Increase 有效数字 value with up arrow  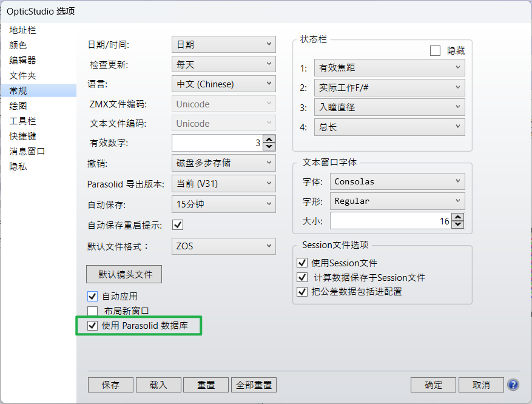tap(270, 140)
